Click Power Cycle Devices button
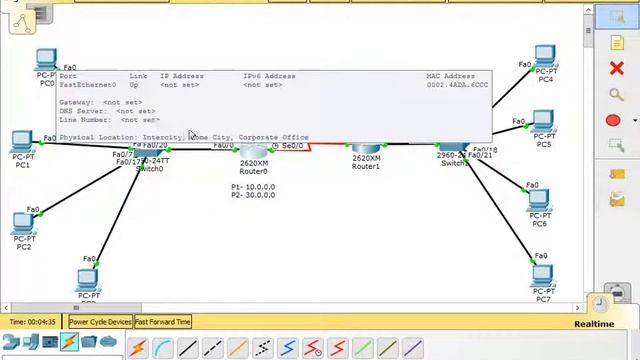The height and width of the screenshot is (360, 640). point(100,322)
